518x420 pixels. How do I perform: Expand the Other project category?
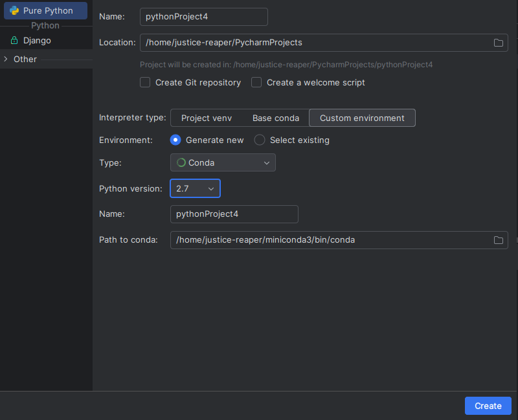click(6, 59)
